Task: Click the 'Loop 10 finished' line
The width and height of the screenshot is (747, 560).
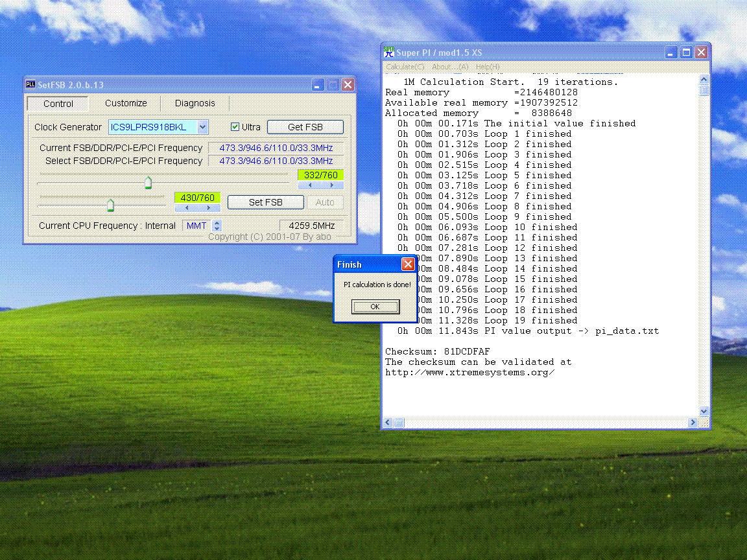Action: pos(488,227)
